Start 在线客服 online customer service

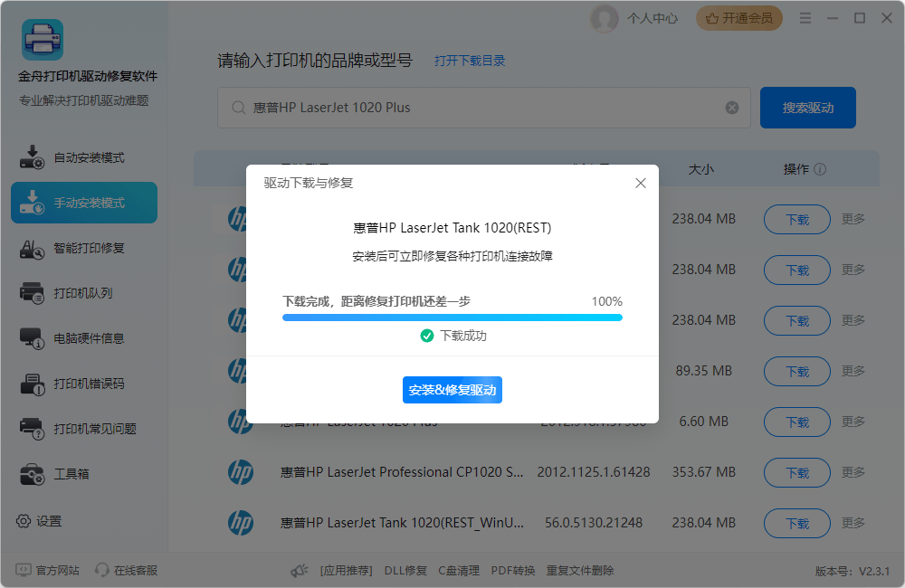tap(125, 570)
